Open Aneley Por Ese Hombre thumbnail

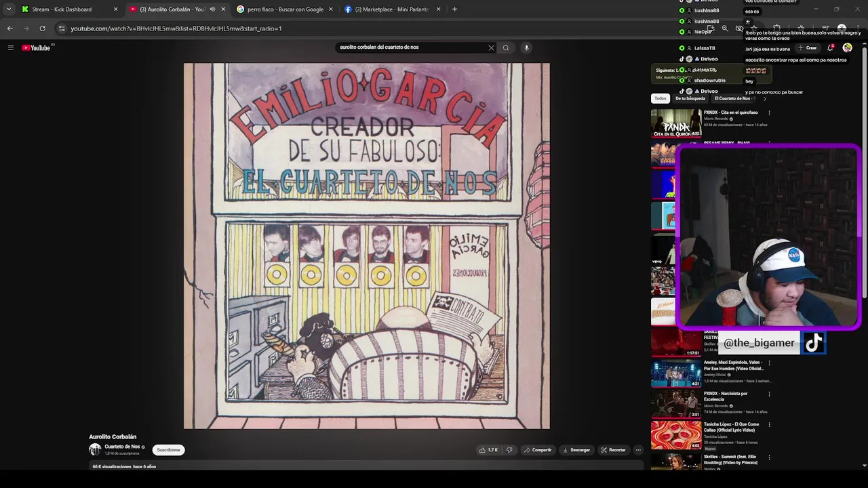click(x=676, y=373)
